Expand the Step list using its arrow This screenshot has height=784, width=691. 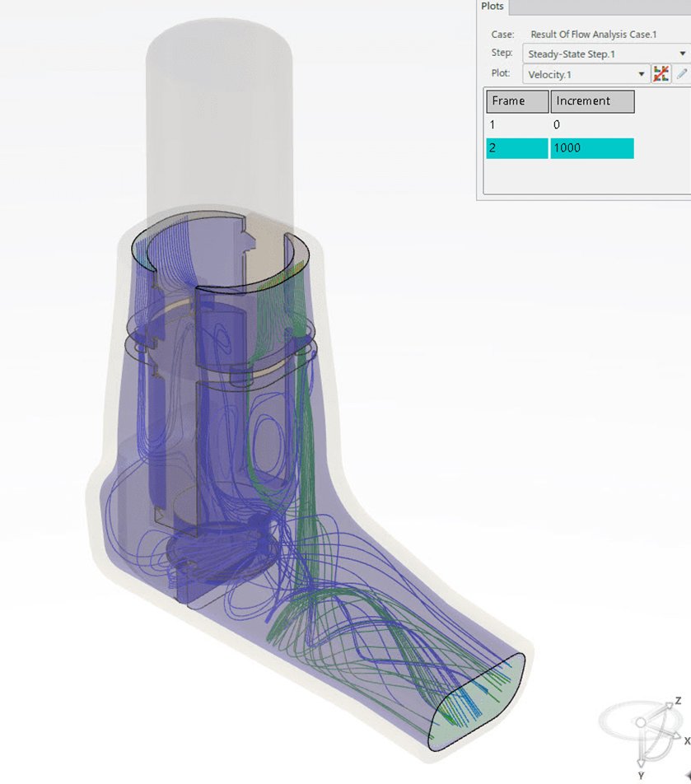681,53
